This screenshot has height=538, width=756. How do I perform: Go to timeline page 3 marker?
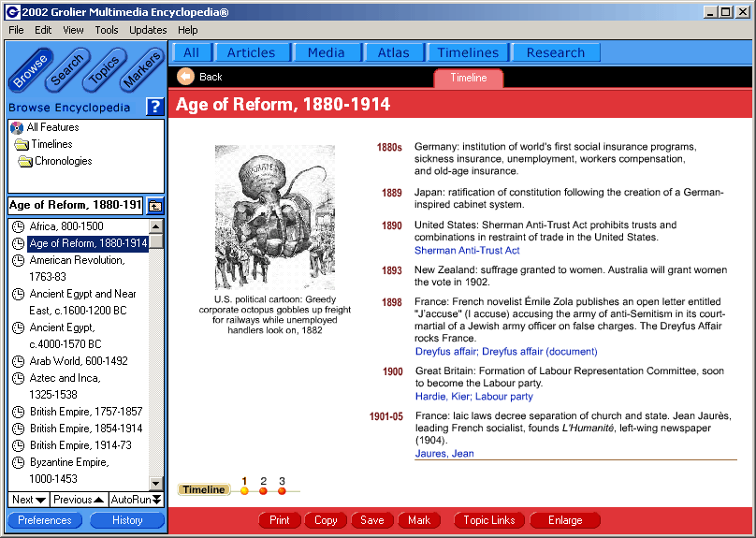point(282,491)
